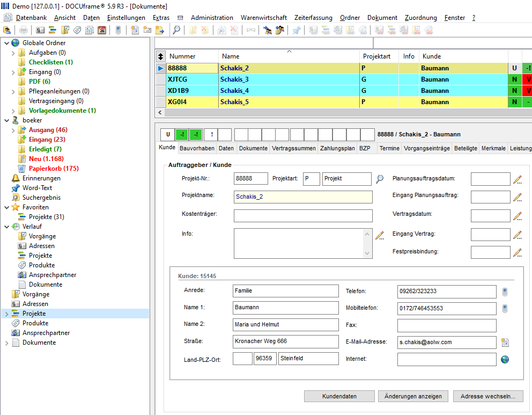
Task: Click the printer icon in the toolbar
Action: coord(24,30)
